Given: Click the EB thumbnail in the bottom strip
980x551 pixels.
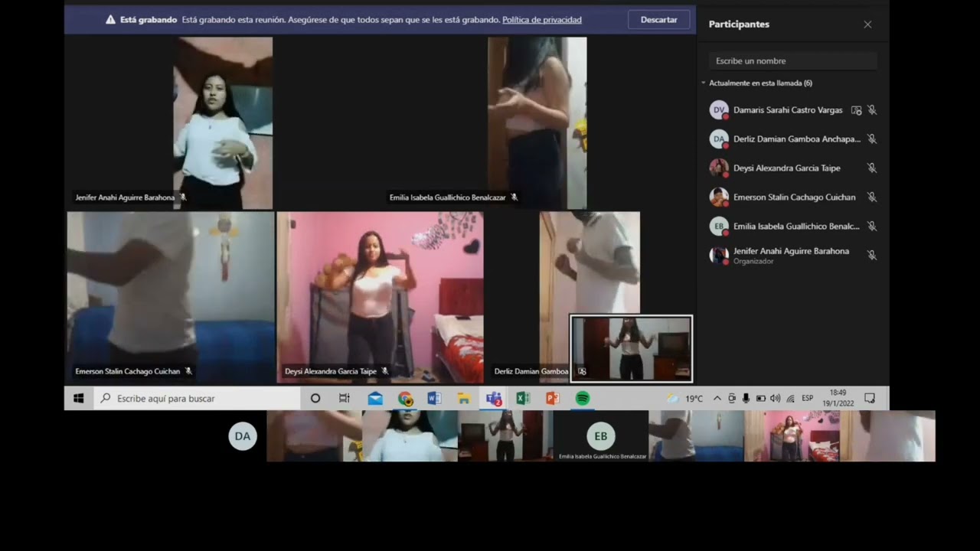Looking at the screenshot, I should pos(601,436).
